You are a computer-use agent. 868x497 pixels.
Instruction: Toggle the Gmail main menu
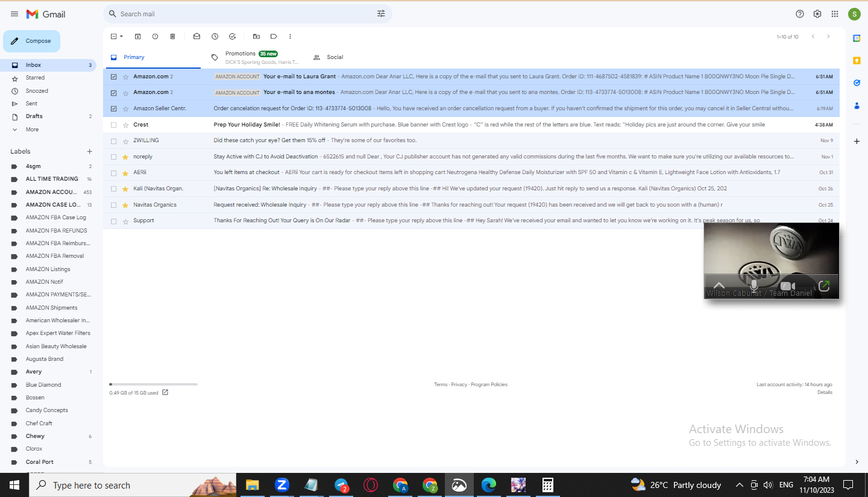pos(14,14)
